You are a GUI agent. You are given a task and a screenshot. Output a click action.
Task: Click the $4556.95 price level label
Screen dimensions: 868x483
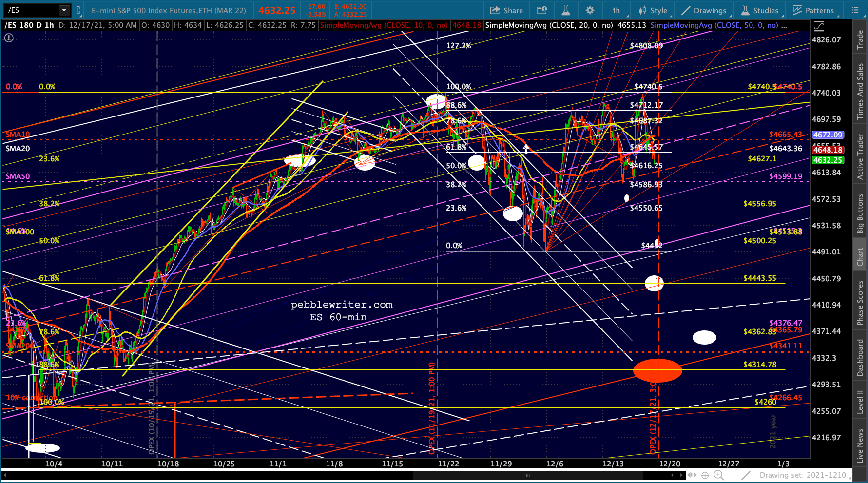pos(760,204)
